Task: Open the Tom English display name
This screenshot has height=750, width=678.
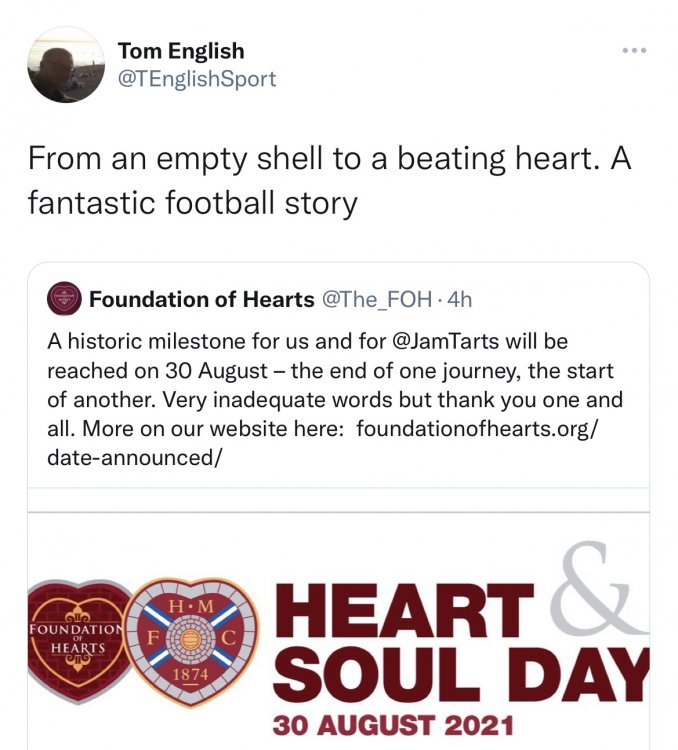Action: (181, 51)
